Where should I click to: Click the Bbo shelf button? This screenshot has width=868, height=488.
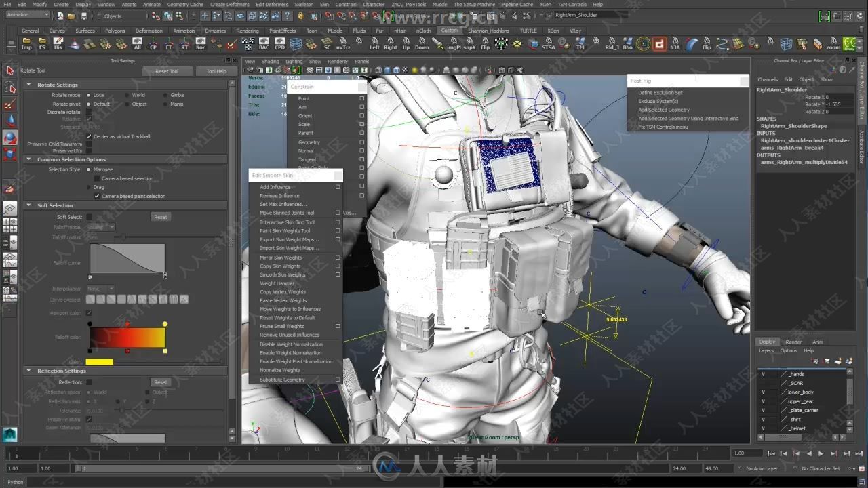pyautogui.click(x=628, y=44)
